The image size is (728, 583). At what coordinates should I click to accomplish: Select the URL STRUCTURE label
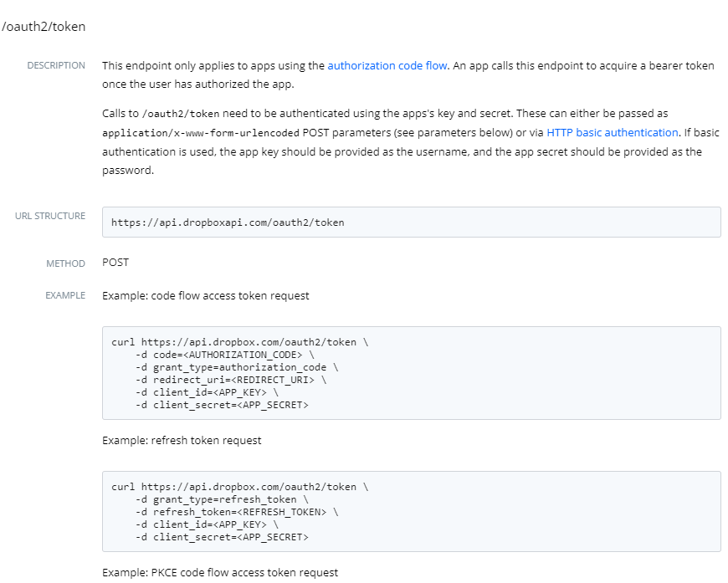(50, 216)
